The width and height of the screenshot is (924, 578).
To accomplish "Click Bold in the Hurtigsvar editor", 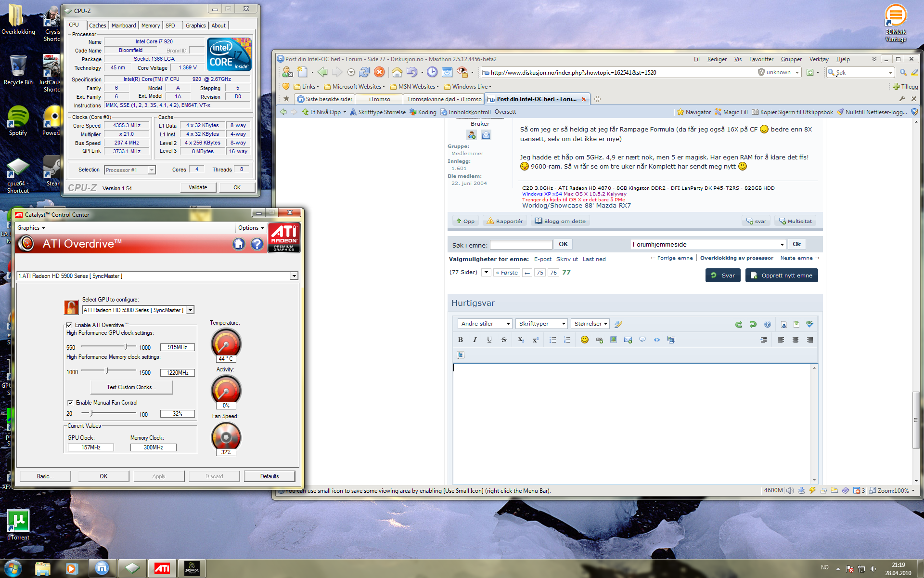I will coord(461,340).
